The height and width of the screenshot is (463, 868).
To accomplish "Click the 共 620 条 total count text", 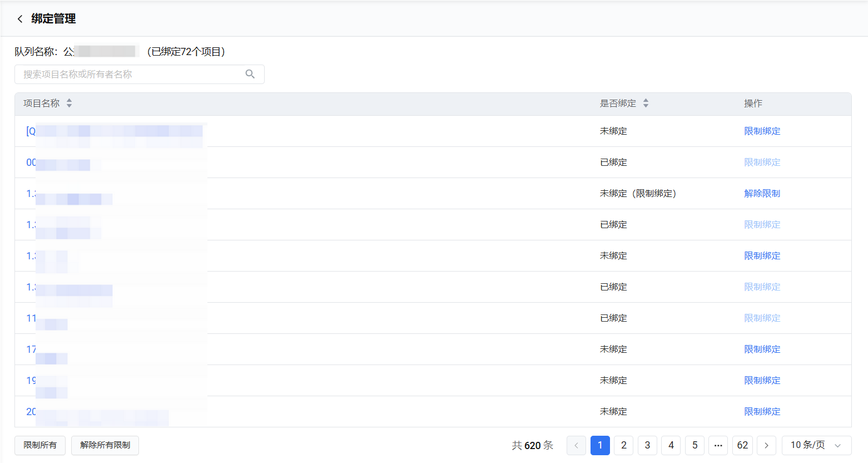I will pos(533,445).
